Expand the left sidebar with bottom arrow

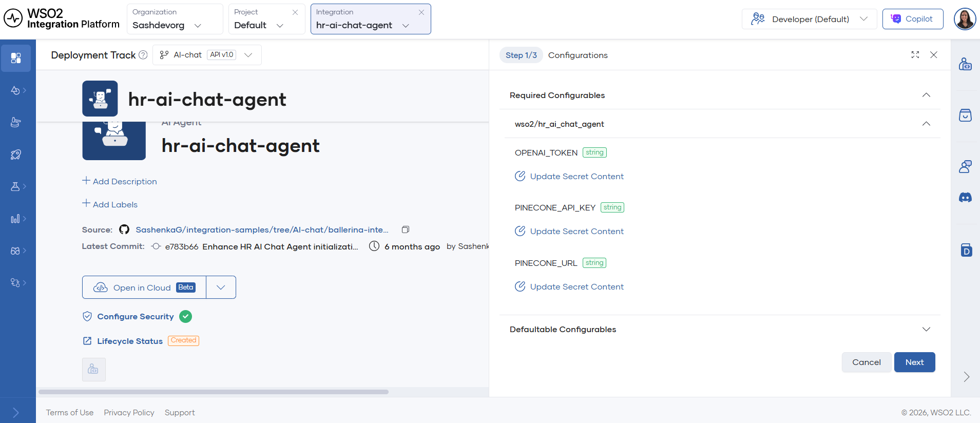coord(16,413)
